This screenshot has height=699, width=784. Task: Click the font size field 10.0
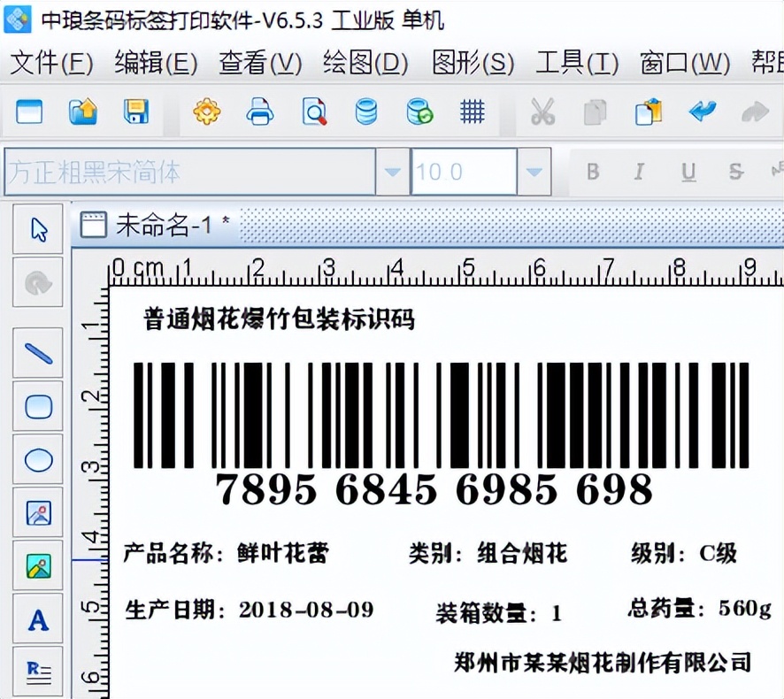tap(464, 172)
